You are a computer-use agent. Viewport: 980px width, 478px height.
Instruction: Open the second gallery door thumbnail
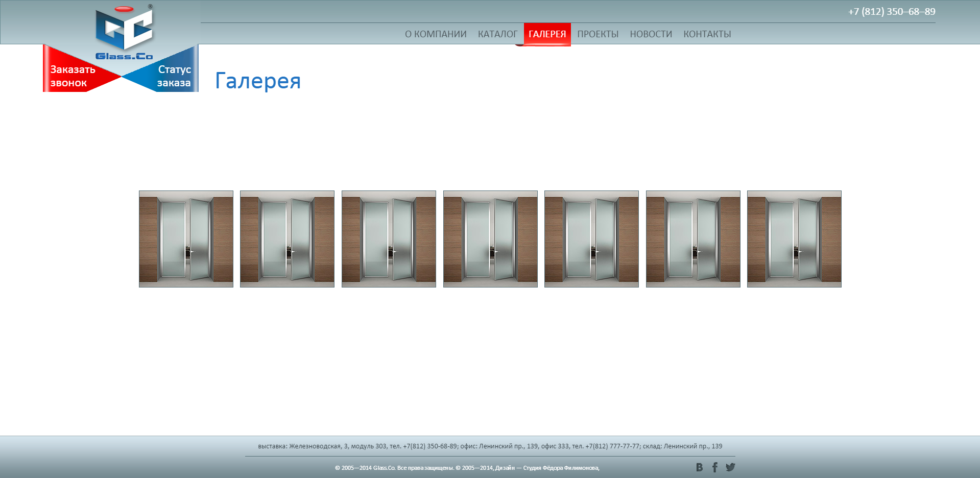287,239
